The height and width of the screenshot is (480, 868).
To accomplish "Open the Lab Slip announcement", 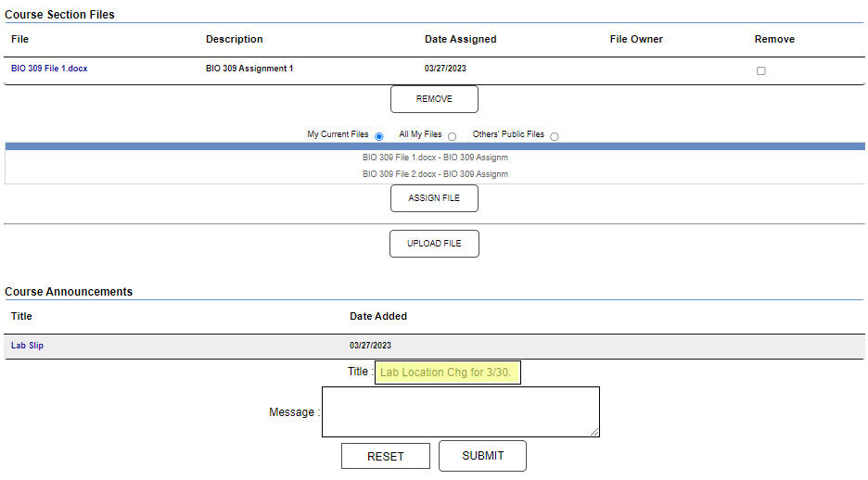I will pyautogui.click(x=27, y=346).
